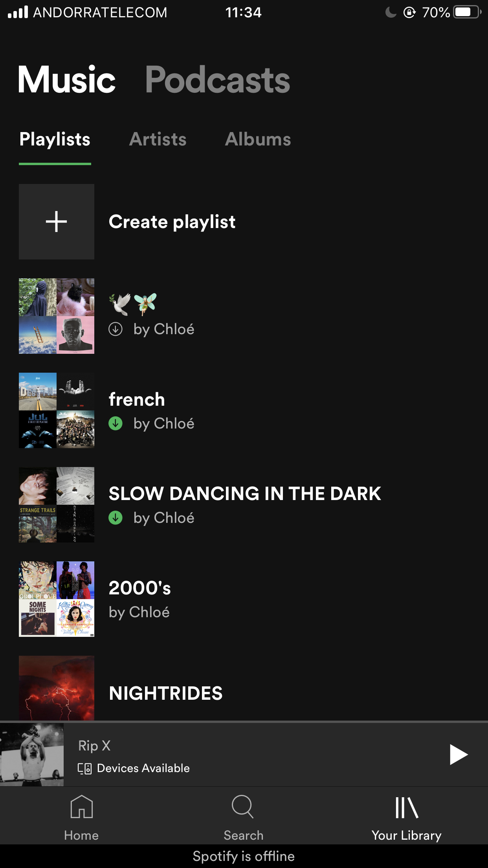Tap downloaded icon on SLOW DANCING playlist

(116, 518)
